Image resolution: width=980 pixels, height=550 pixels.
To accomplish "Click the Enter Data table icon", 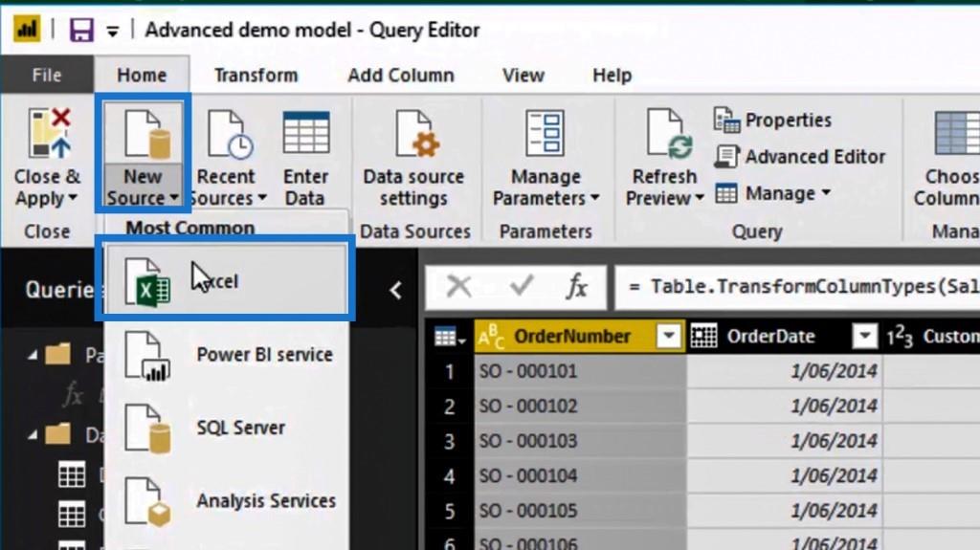I will click(305, 133).
